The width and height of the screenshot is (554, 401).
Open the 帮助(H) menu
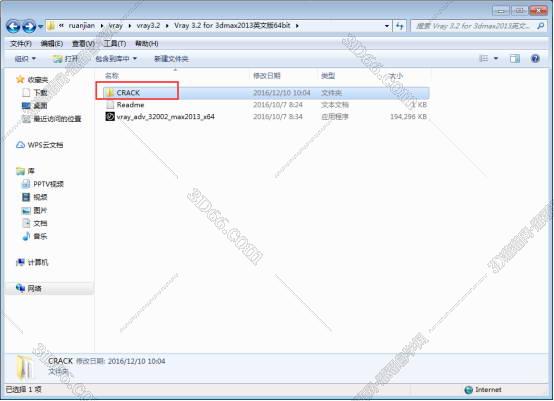point(147,43)
